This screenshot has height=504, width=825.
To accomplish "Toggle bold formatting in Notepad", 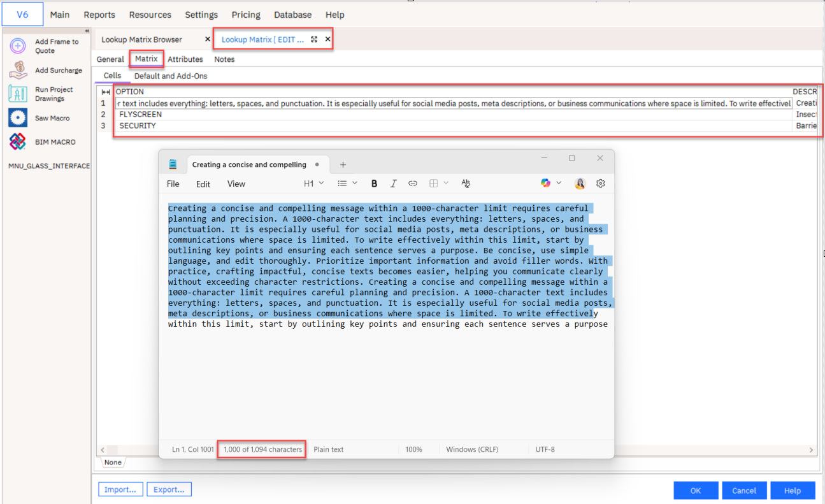I will click(x=374, y=184).
